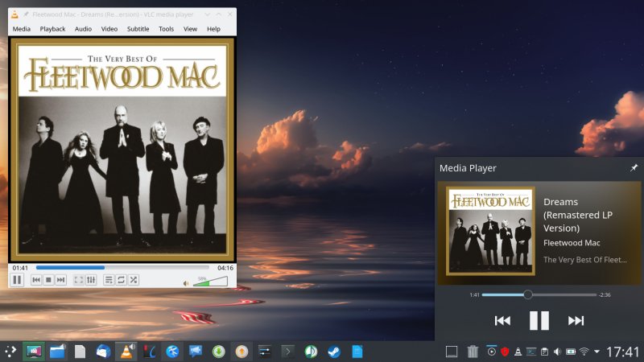Viewport: 644px width, 362px height.
Task: Toggle fullscreen in VLC controls
Action: 78,280
